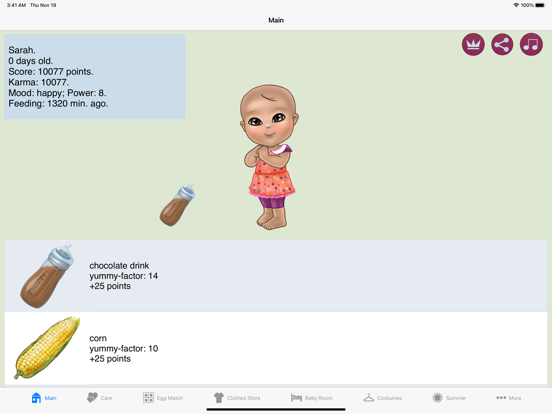Go to the Clothes Store tab

click(237, 398)
